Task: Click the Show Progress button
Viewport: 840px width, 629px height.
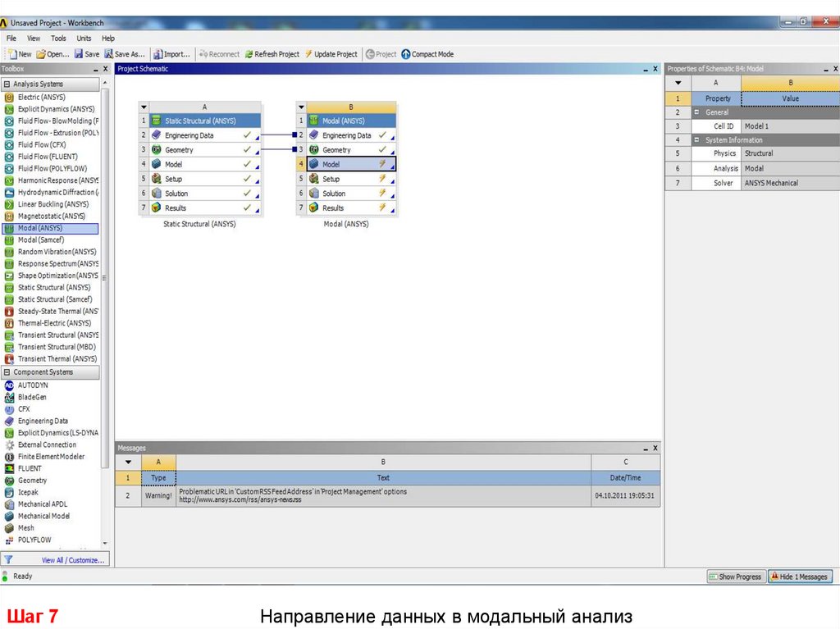Action: [x=735, y=577]
